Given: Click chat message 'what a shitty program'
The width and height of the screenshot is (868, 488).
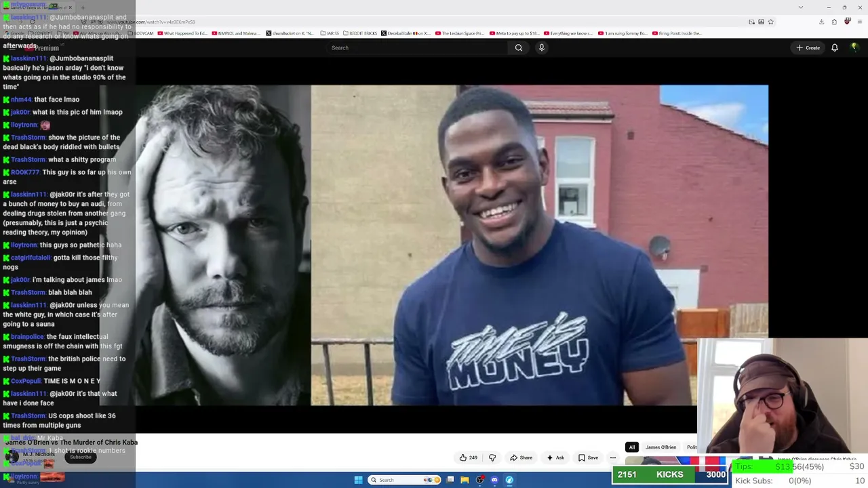Looking at the screenshot, I should 82,159.
